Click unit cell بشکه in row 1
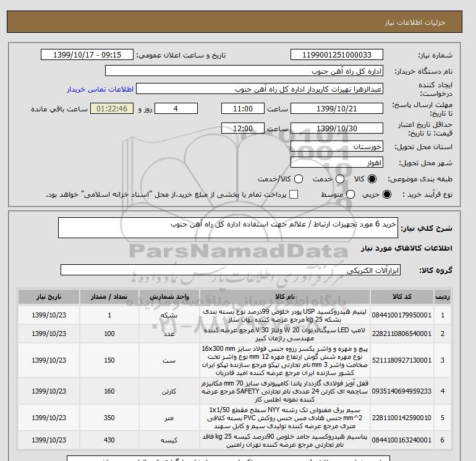476x461 pixels. click(x=169, y=315)
